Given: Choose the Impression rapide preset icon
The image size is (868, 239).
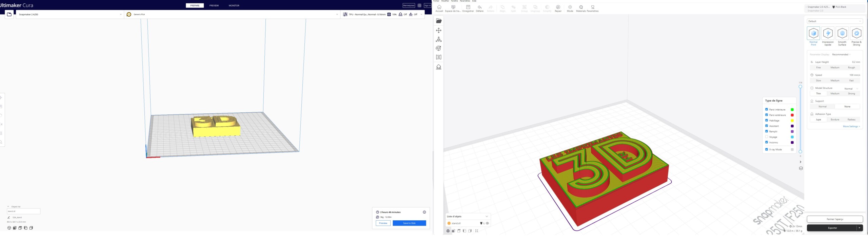Looking at the screenshot, I should (x=828, y=33).
